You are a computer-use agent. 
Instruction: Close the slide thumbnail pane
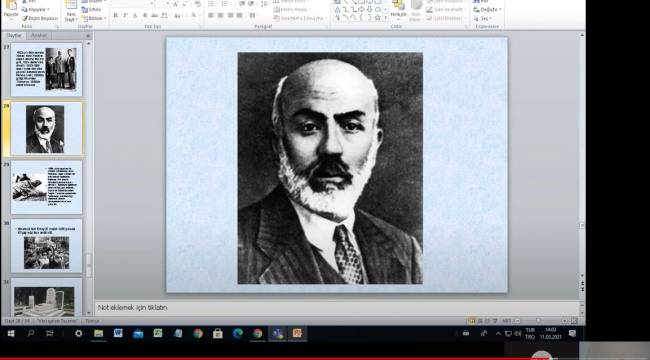pyautogui.click(x=88, y=36)
